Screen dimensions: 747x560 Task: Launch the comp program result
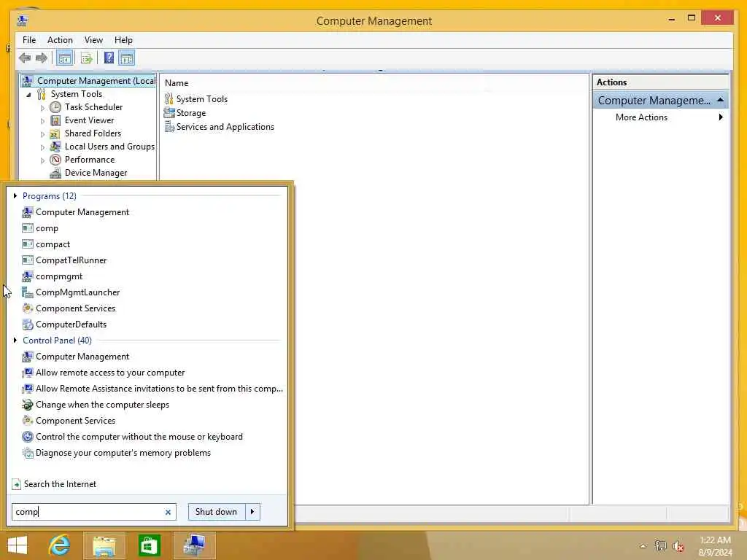47,228
